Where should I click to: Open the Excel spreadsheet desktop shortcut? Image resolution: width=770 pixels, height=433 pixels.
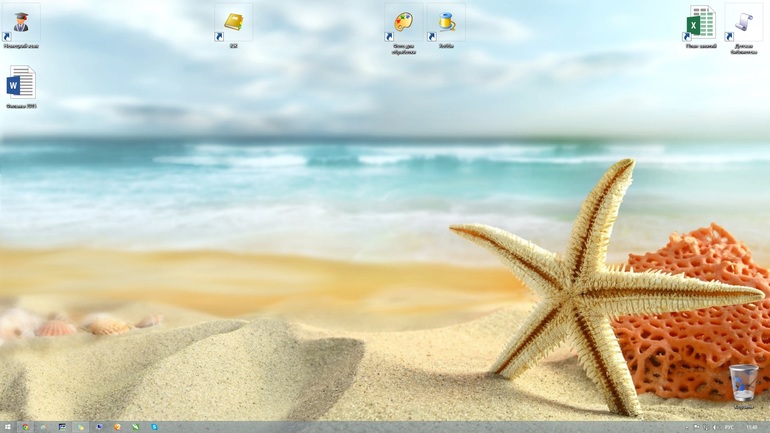point(701,26)
